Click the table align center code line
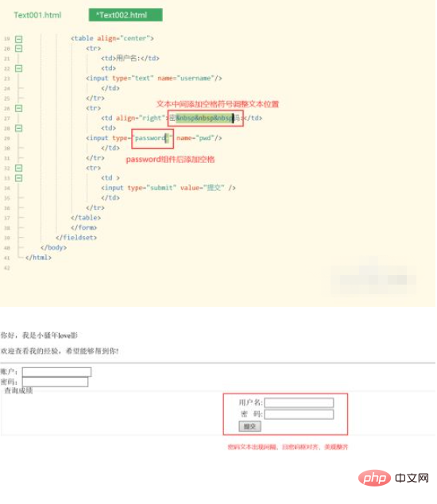This screenshot has height=504, width=437. [112, 38]
